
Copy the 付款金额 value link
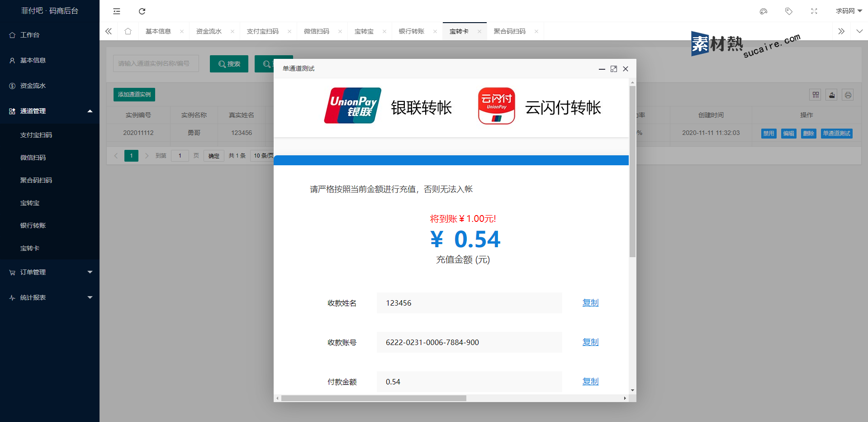tap(590, 381)
